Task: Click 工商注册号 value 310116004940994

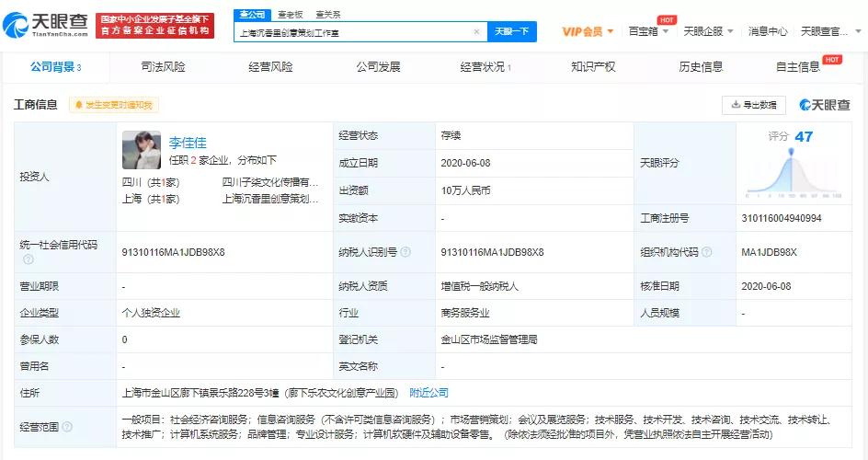Action: 782,218
